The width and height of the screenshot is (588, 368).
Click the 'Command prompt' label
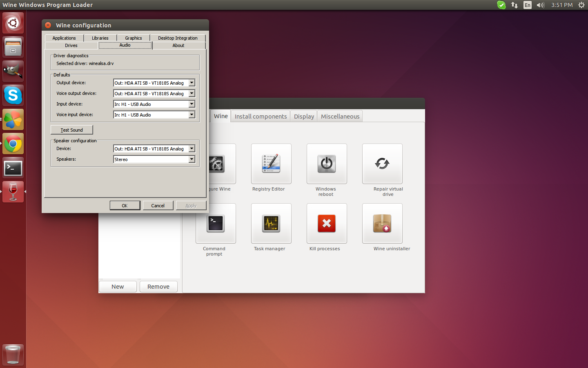point(214,251)
